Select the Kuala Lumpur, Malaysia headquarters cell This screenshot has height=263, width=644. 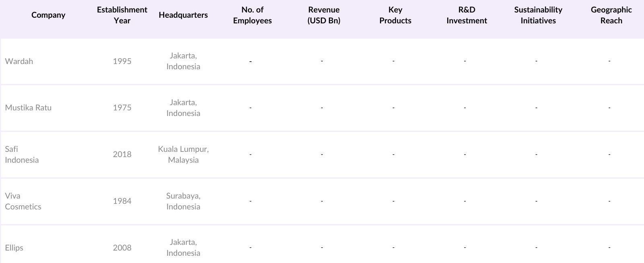coord(183,154)
